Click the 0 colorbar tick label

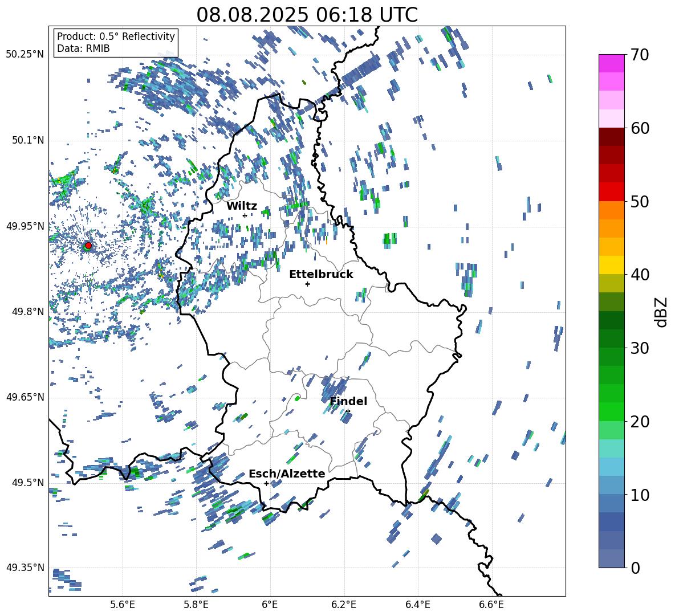(635, 568)
